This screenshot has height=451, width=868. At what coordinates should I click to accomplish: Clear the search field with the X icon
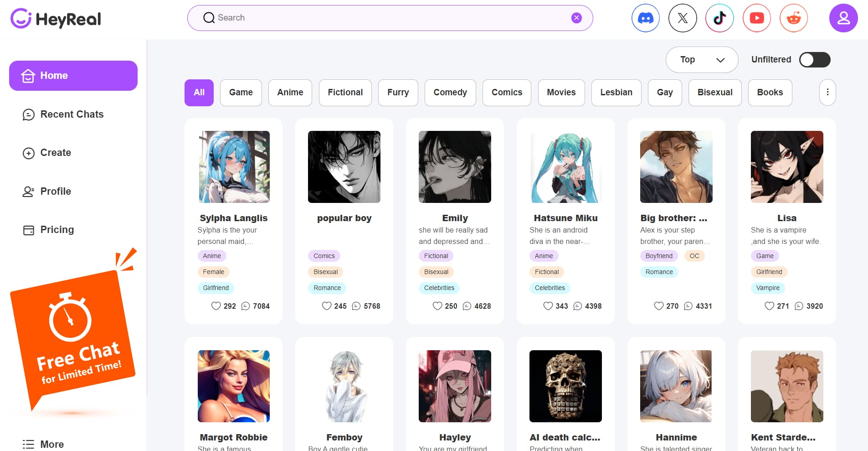(576, 18)
